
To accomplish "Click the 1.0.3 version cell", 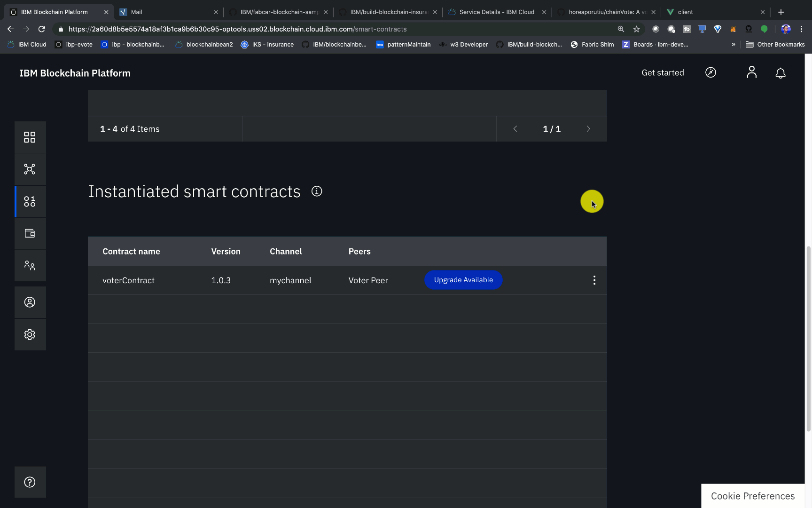I will point(221,280).
